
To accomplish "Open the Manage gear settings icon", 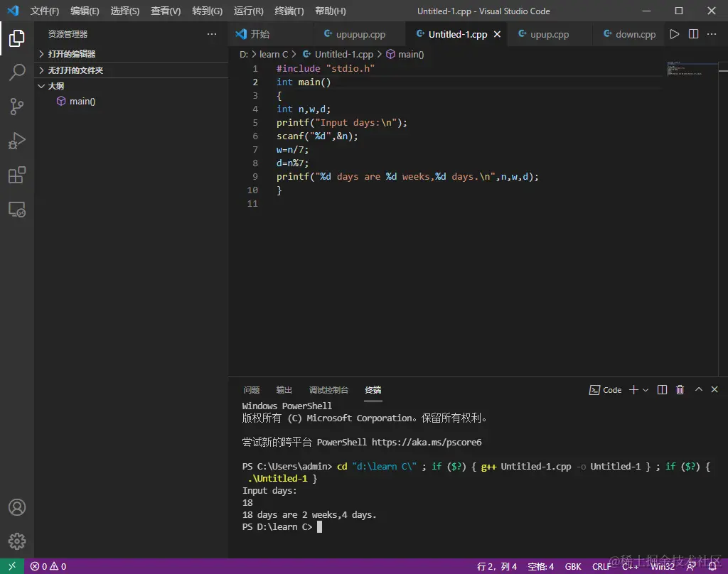I will (x=17, y=541).
